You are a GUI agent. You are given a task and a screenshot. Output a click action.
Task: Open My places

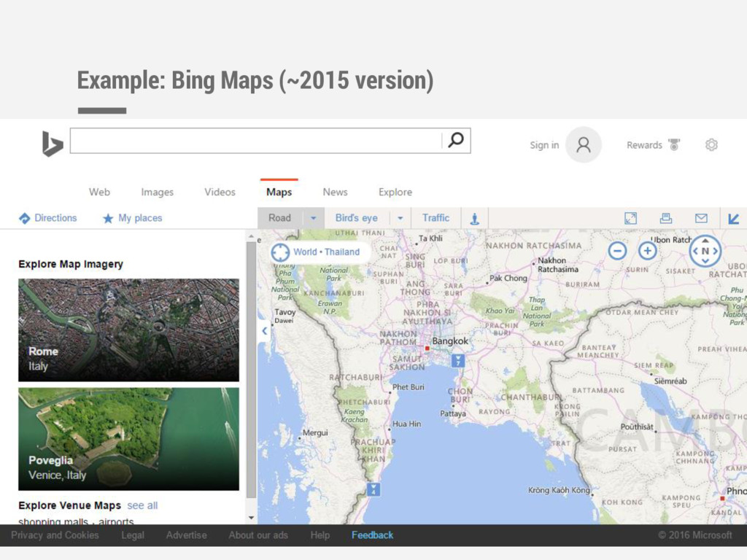(x=133, y=218)
